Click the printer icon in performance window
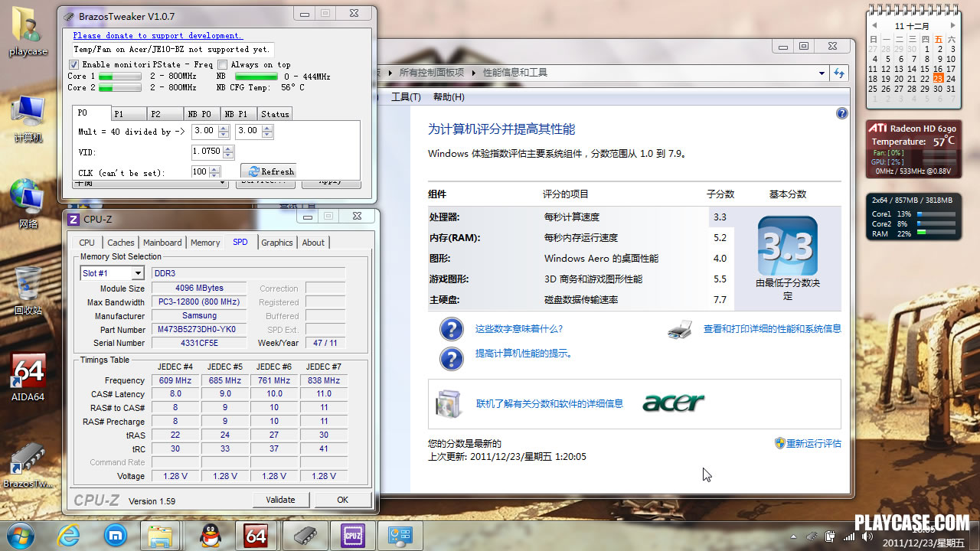980x551 pixels. click(680, 330)
